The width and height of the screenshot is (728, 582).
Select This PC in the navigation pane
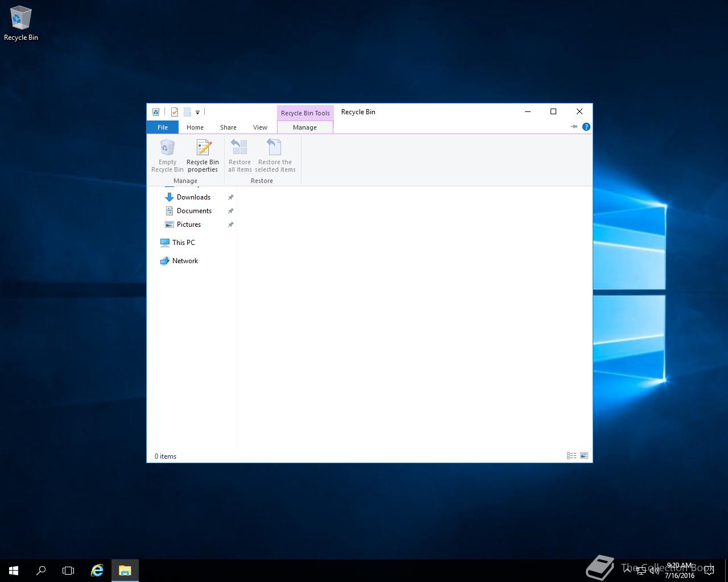point(183,243)
